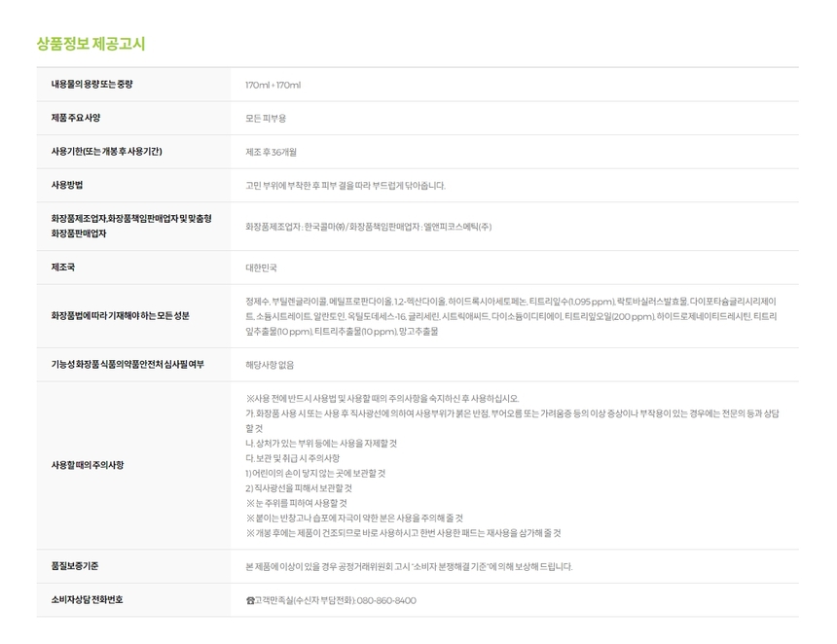Select the 소비자상담 전화번호 label
This screenshot has width=837, height=644.
point(87,600)
